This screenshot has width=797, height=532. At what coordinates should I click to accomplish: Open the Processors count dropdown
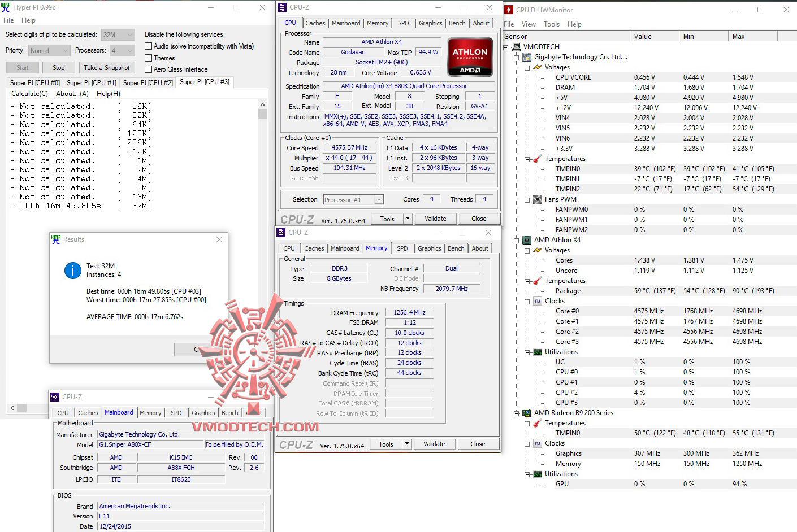[123, 51]
